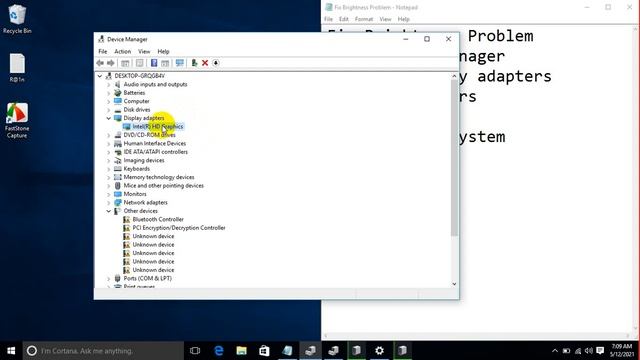Screen dimensions: 640x360
Task: Expand Audio inputs and outputs
Action: pos(109,84)
